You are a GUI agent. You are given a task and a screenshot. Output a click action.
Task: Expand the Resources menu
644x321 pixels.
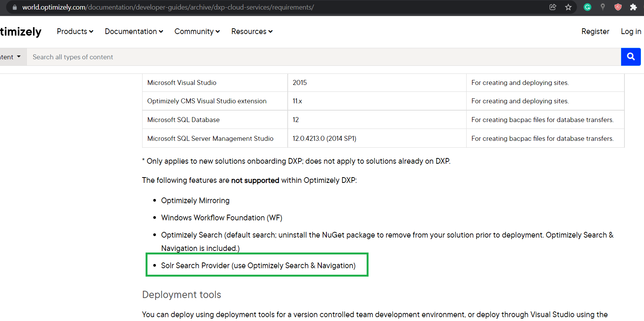point(252,31)
